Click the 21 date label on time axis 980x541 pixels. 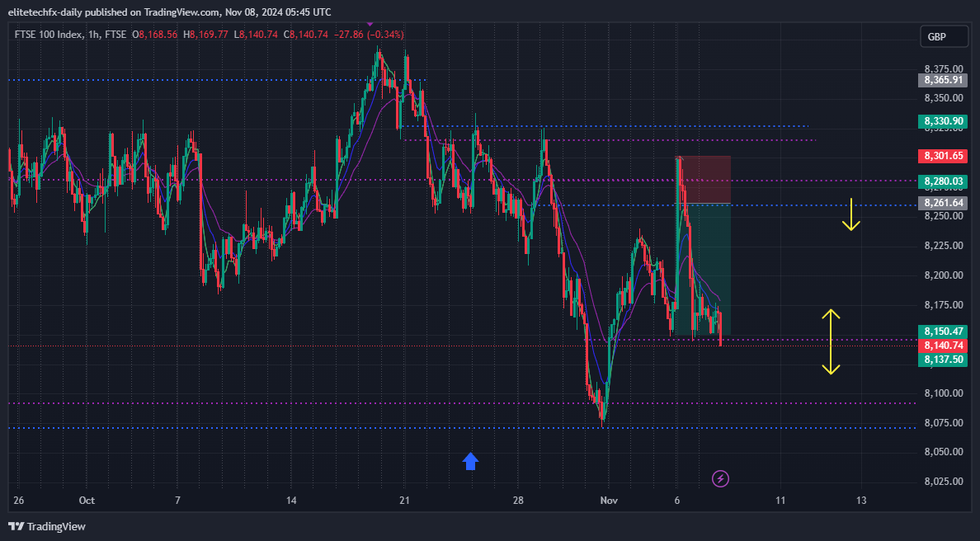[x=404, y=501]
